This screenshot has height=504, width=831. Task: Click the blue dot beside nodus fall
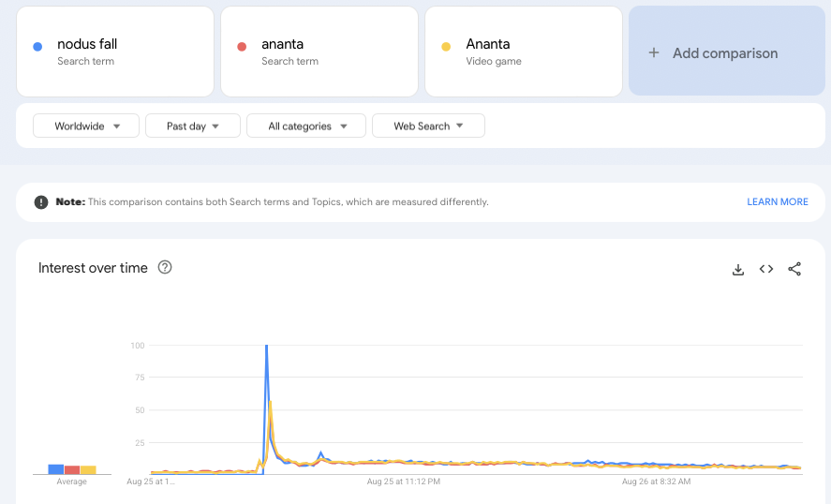37,47
